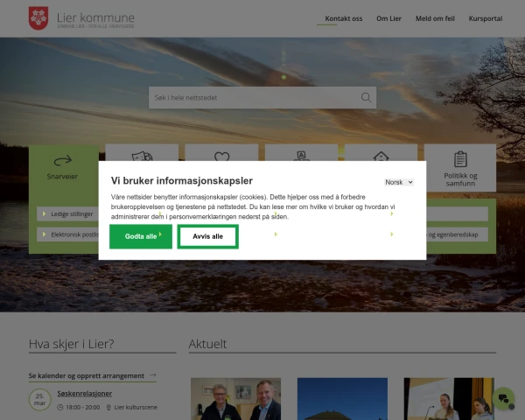The height and width of the screenshot is (420, 525).
Task: Open Kontakt oss menu item
Action: tap(344, 18)
